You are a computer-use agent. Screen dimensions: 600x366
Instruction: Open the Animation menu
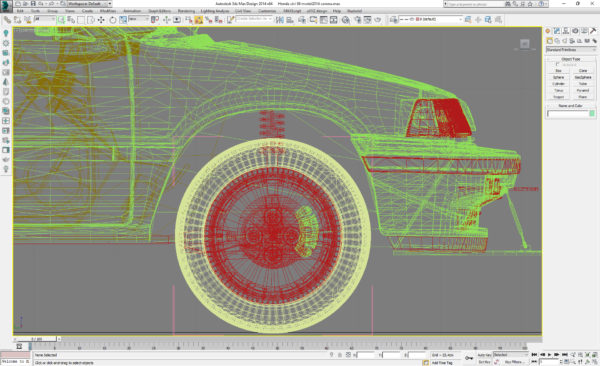tap(132, 11)
